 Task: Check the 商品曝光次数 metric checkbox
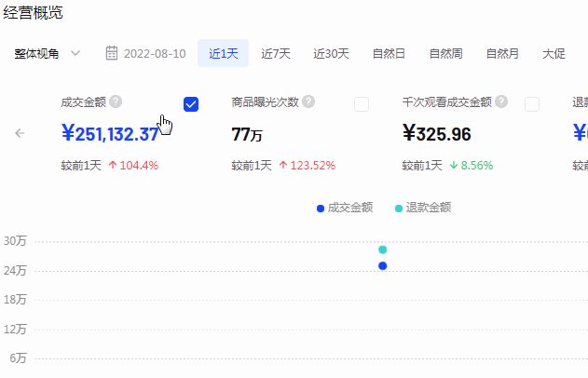point(362,104)
